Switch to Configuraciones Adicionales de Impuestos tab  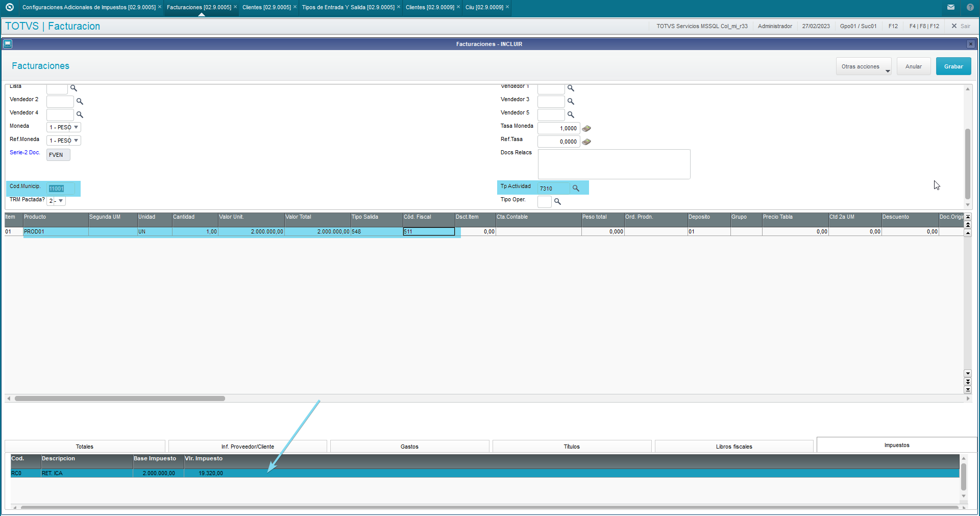coord(89,7)
